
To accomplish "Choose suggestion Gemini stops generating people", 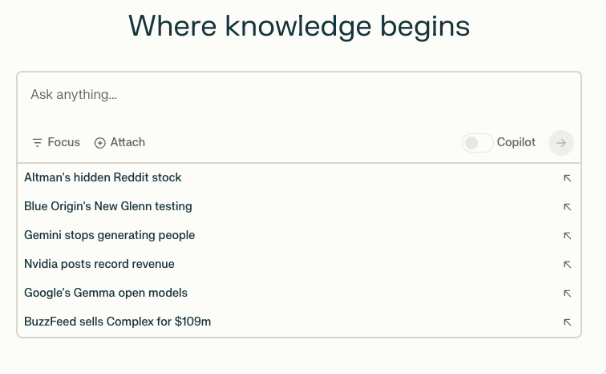I will pos(299,235).
